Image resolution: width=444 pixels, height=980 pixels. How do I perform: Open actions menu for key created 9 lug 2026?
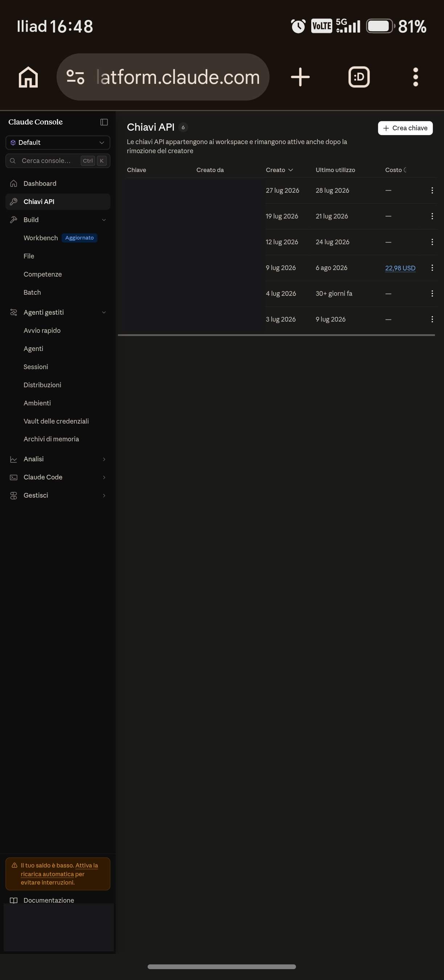pos(432,268)
